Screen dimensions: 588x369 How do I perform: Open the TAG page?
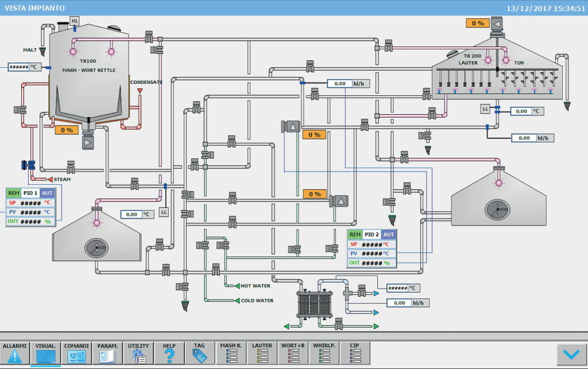point(199,353)
